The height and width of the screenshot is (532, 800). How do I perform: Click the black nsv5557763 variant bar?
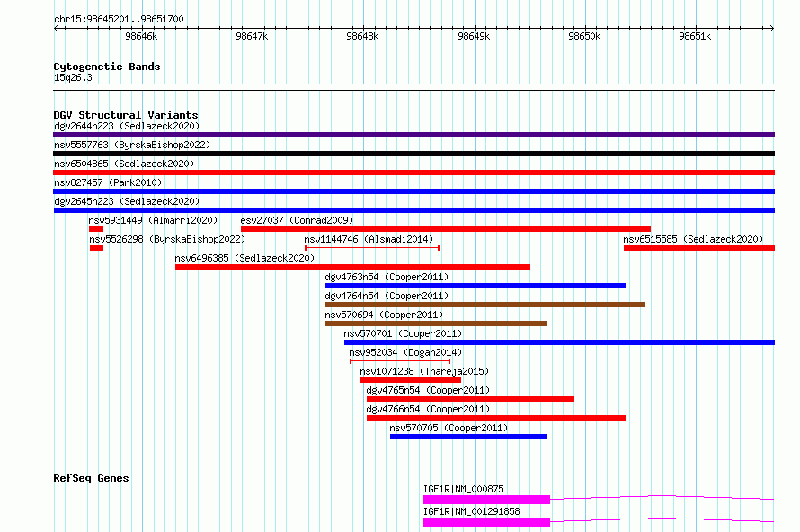click(413, 154)
